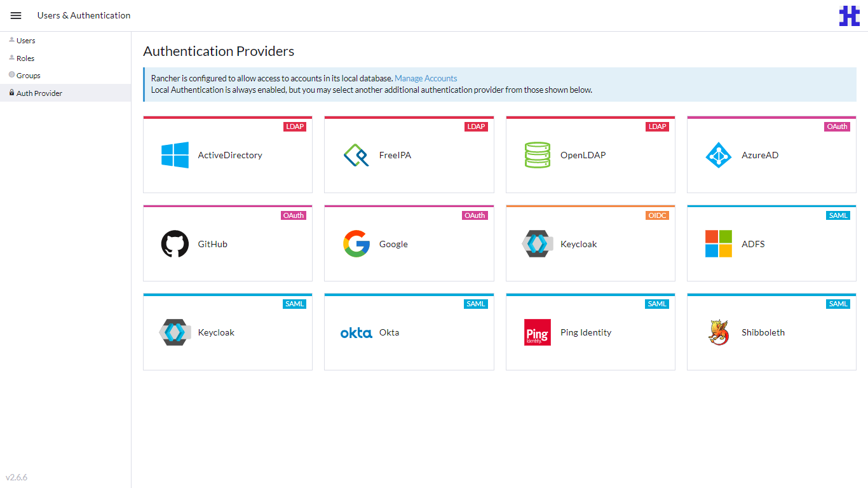This screenshot has height=488, width=868.
Task: Click the Okta logo
Action: (x=356, y=333)
